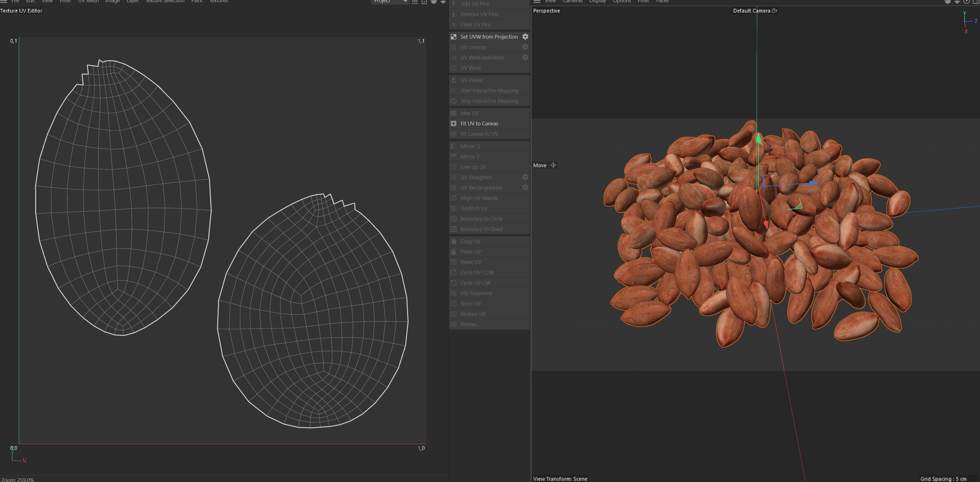This screenshot has height=482, width=980.
Task: Click the camera icon beside Default Camera
Action: [774, 11]
